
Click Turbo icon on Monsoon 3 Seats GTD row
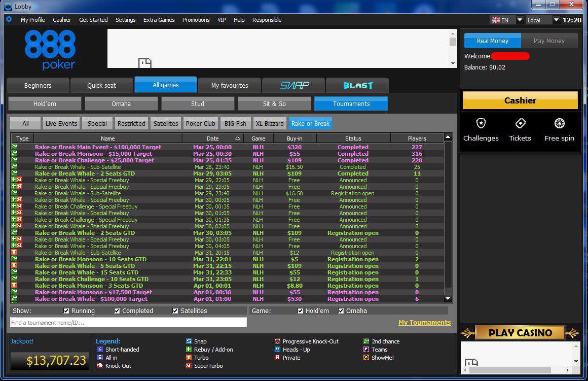14,285
